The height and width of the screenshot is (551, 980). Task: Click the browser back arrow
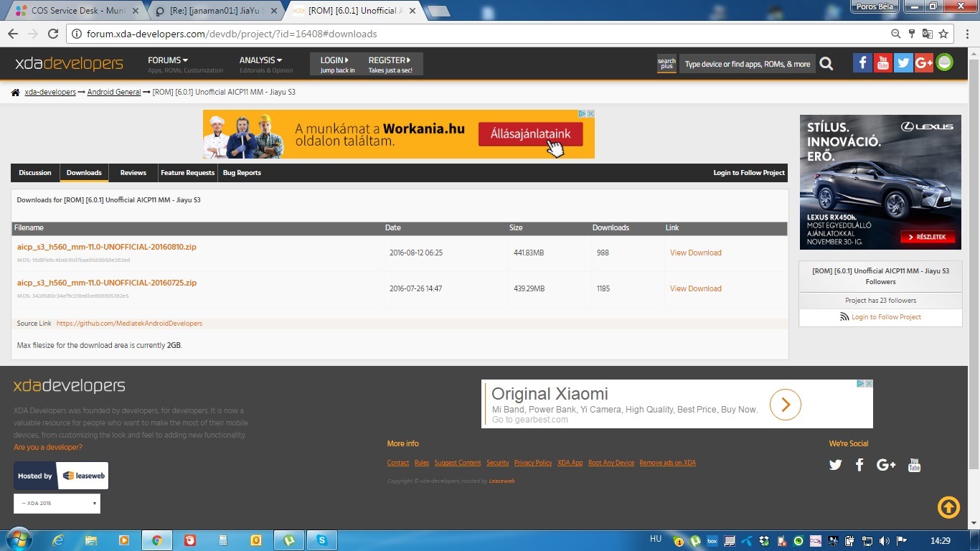13,34
